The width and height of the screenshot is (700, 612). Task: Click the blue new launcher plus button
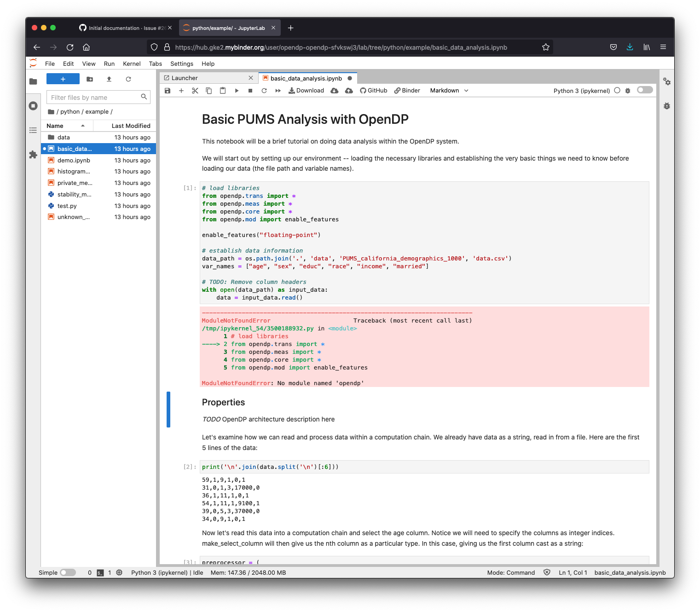click(x=63, y=79)
